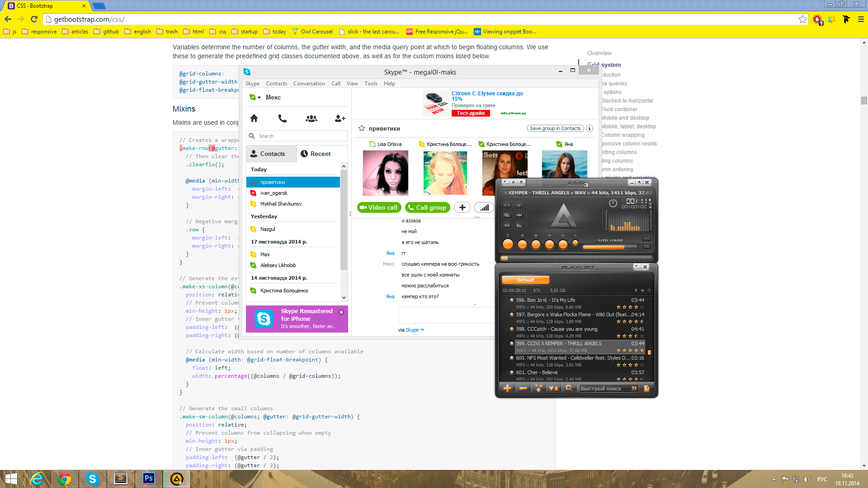Click Add a contact icon in Skype
The width and height of the screenshot is (868, 488).
(340, 118)
